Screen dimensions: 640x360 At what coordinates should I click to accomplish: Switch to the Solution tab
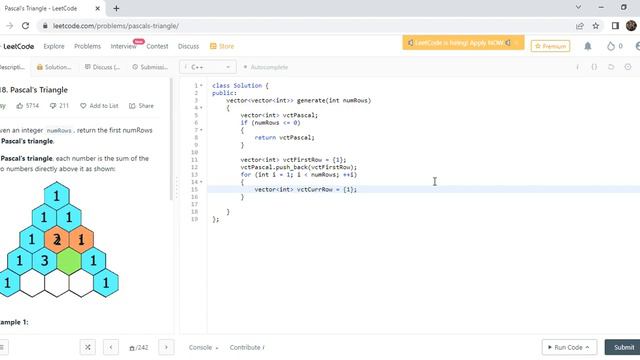[54, 67]
